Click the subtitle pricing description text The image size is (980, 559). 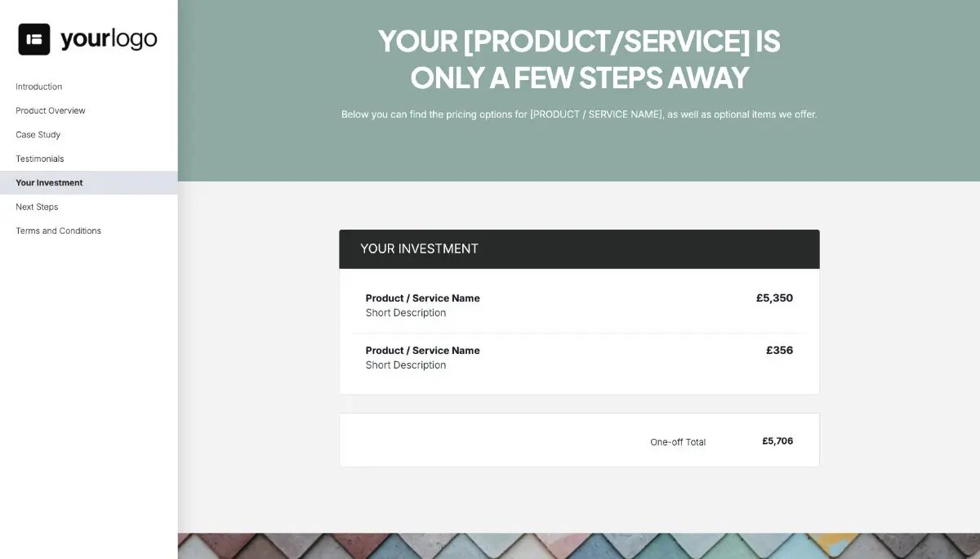[579, 114]
